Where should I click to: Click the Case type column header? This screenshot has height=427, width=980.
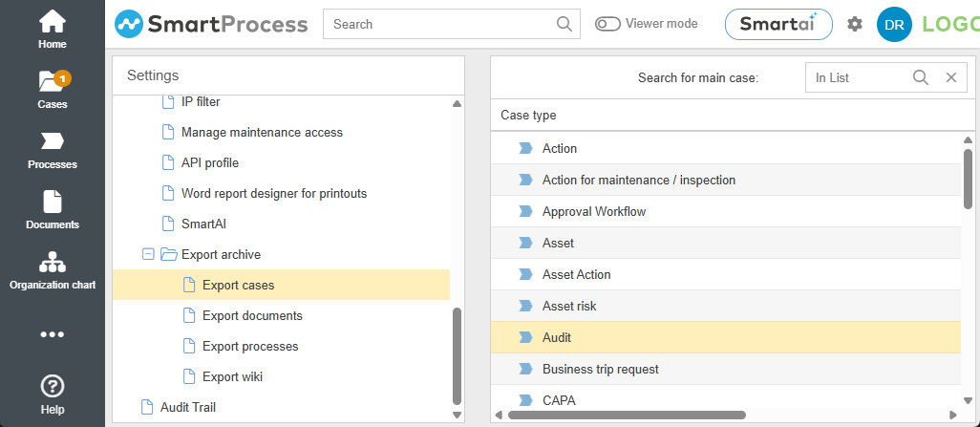pos(528,115)
